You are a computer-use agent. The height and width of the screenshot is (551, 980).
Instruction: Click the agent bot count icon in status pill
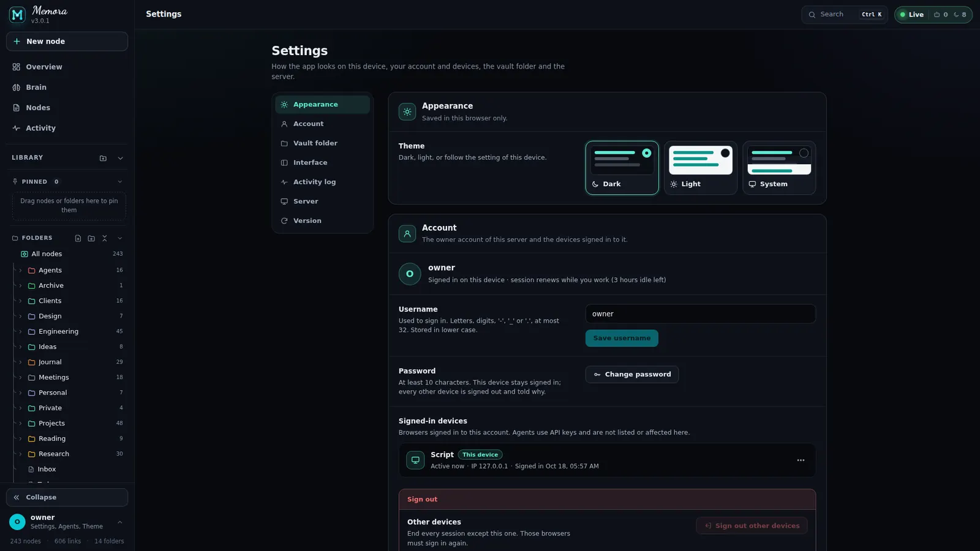[941, 15]
